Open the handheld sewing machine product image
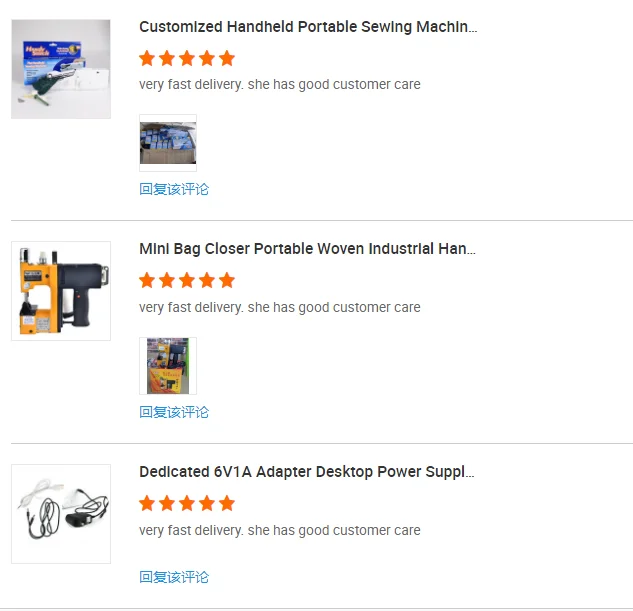The height and width of the screenshot is (611, 633). coord(61,69)
